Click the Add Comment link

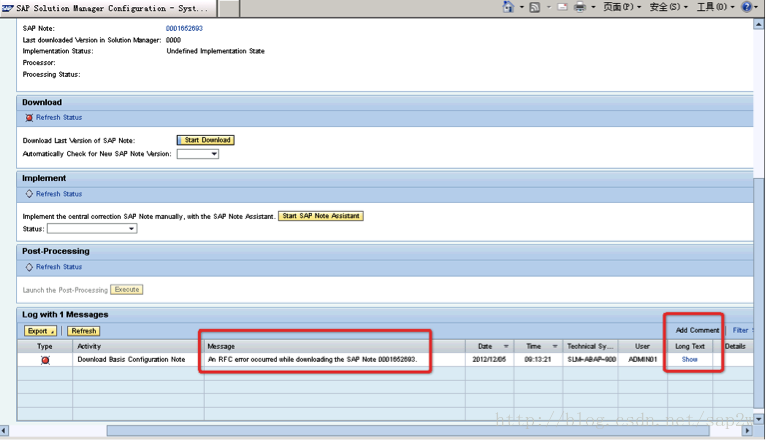pyautogui.click(x=697, y=330)
